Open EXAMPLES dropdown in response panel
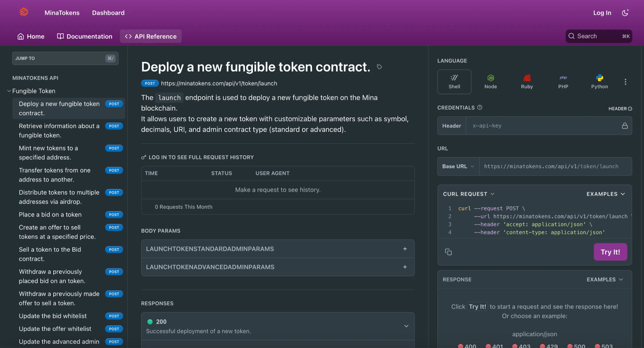The height and width of the screenshot is (348, 644). 605,280
